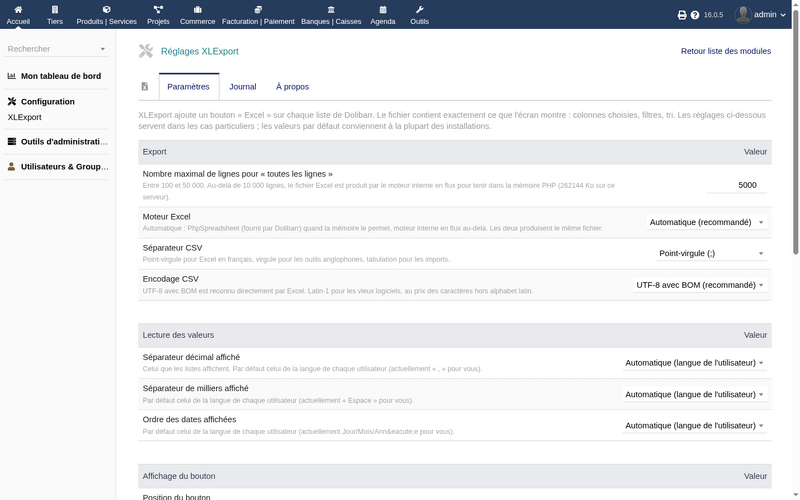The image size is (800, 500).
Task: Switch to the Journal tab
Action: [242, 87]
